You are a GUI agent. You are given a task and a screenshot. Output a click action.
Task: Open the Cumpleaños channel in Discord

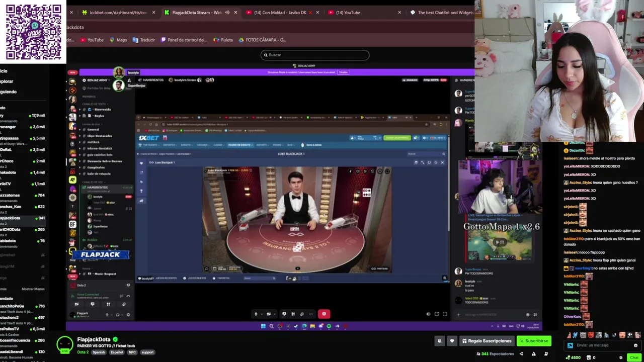click(96, 167)
